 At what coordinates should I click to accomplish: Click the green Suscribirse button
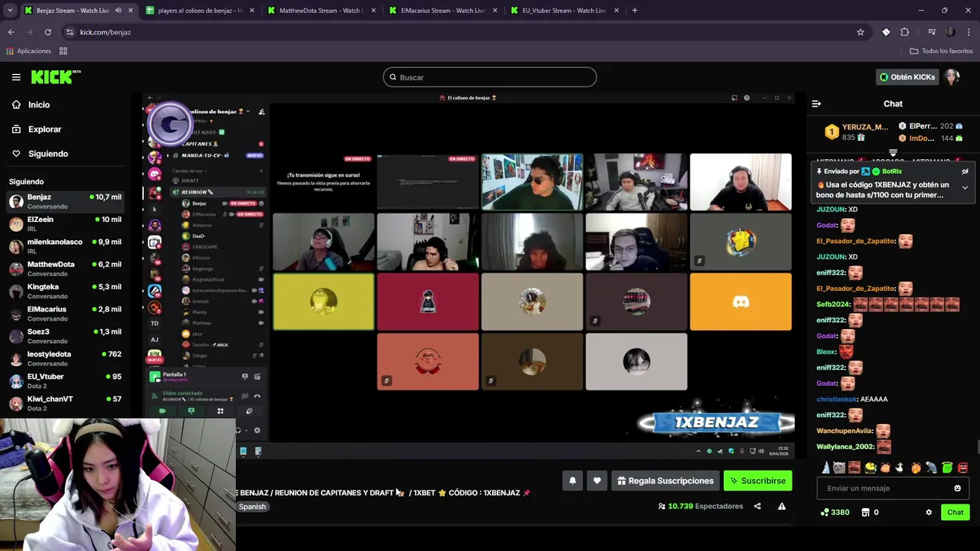(x=758, y=481)
